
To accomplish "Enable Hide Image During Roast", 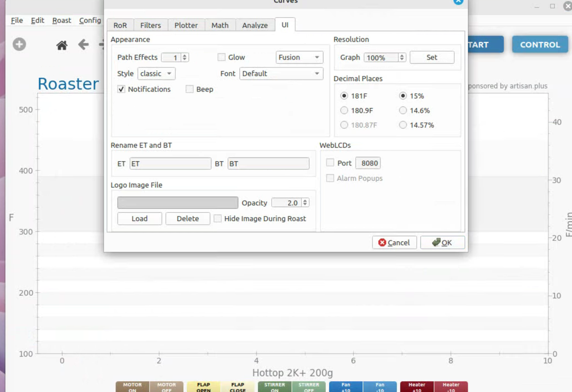I will [x=217, y=219].
